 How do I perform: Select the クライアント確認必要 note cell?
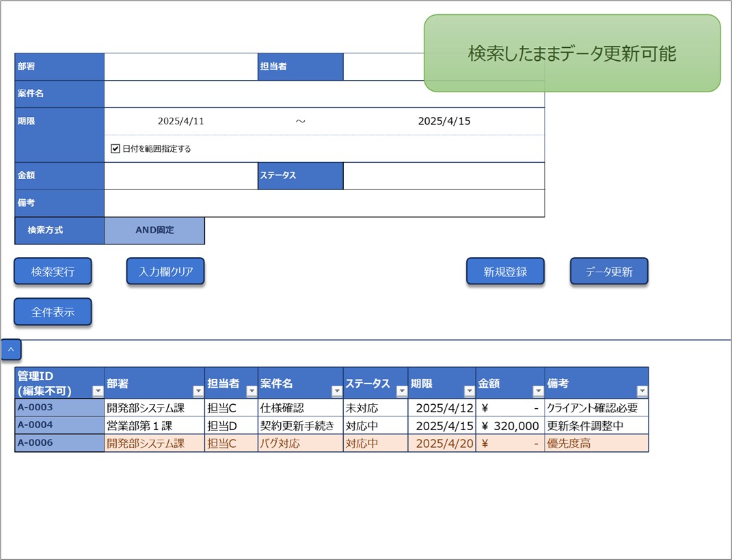[596, 408]
